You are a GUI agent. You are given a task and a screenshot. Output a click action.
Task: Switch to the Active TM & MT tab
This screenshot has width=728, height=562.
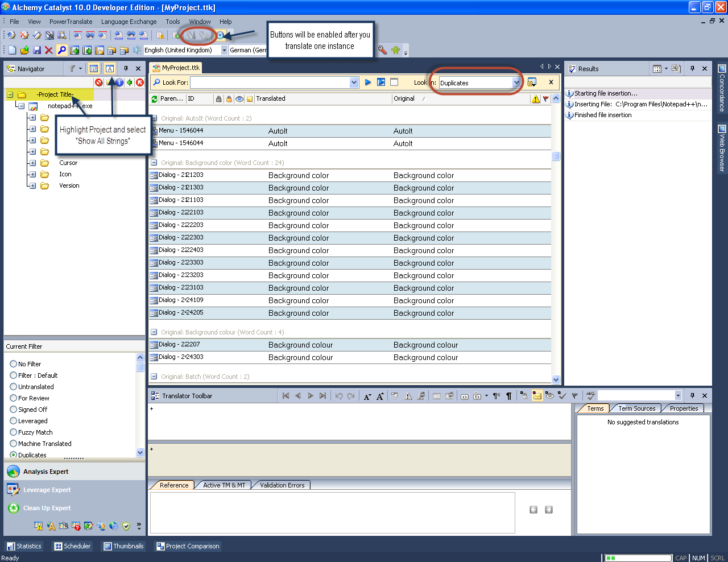pos(224,485)
